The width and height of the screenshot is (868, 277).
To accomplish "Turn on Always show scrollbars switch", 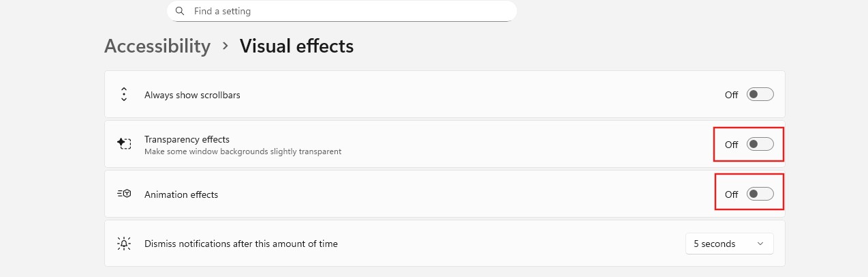I will (x=760, y=95).
